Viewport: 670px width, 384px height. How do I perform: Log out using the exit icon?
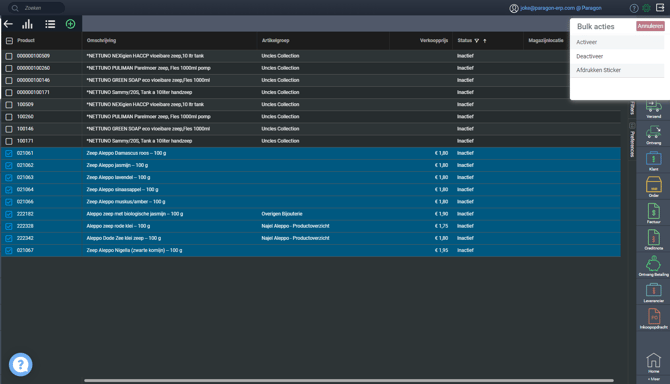[660, 8]
